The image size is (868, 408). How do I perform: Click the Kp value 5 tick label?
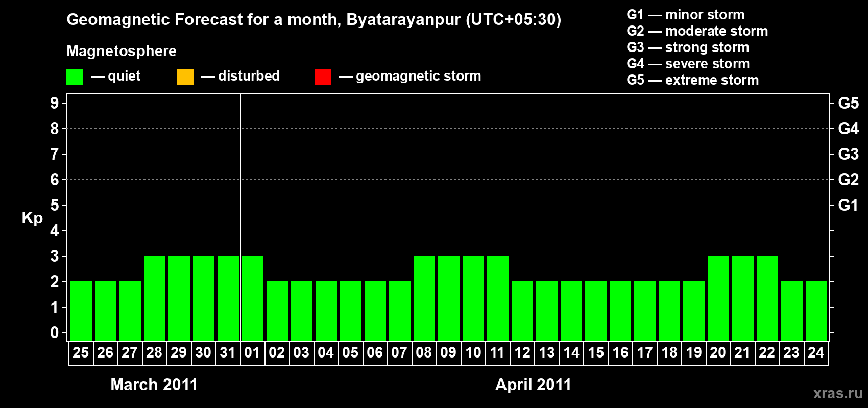(x=55, y=205)
